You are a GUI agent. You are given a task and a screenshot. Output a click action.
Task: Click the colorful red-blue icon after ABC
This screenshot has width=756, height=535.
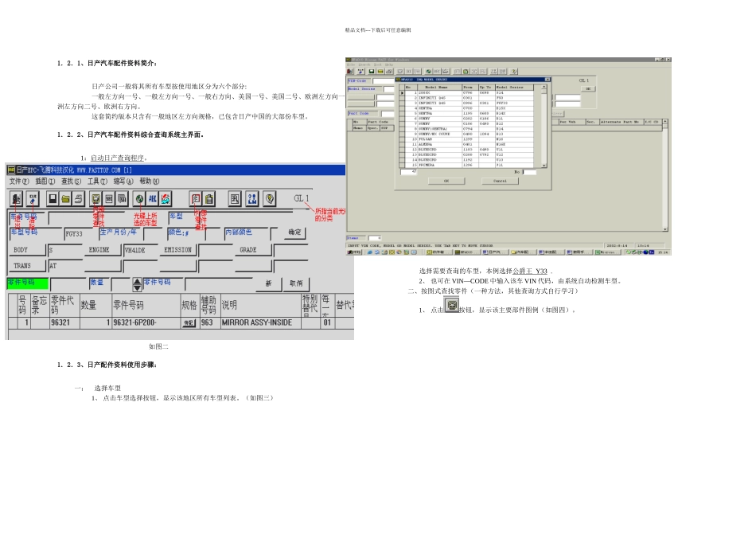pos(166,199)
